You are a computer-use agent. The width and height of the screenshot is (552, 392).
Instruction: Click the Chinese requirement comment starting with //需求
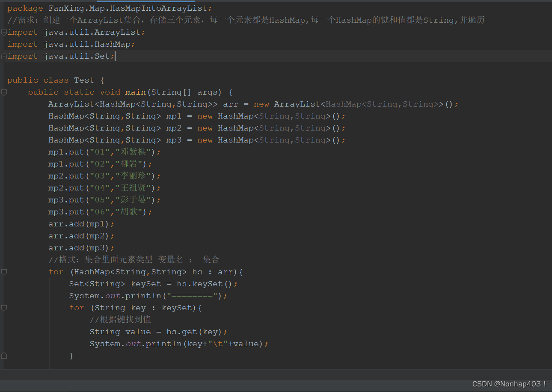246,20
